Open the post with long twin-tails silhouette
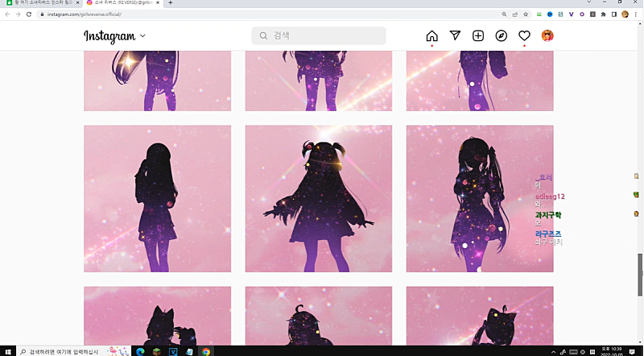This screenshot has width=644, height=356. point(480,199)
